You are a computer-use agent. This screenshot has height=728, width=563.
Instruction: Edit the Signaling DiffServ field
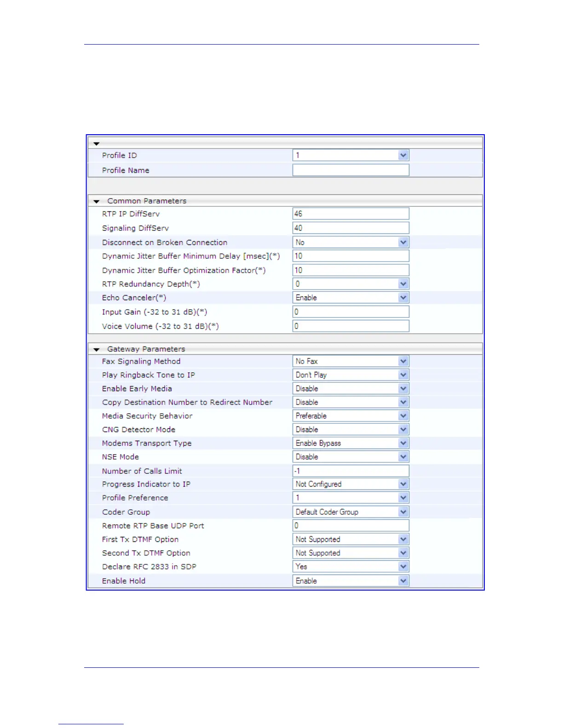point(350,228)
